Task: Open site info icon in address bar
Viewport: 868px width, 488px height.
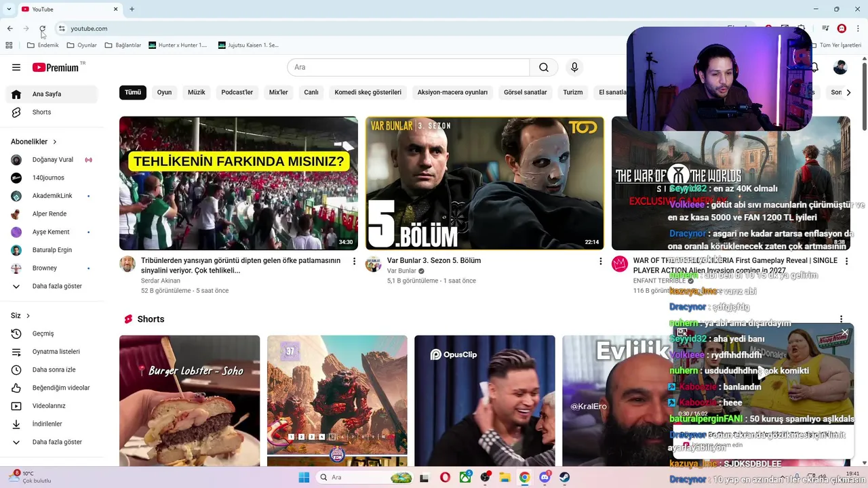Action: click(x=62, y=28)
